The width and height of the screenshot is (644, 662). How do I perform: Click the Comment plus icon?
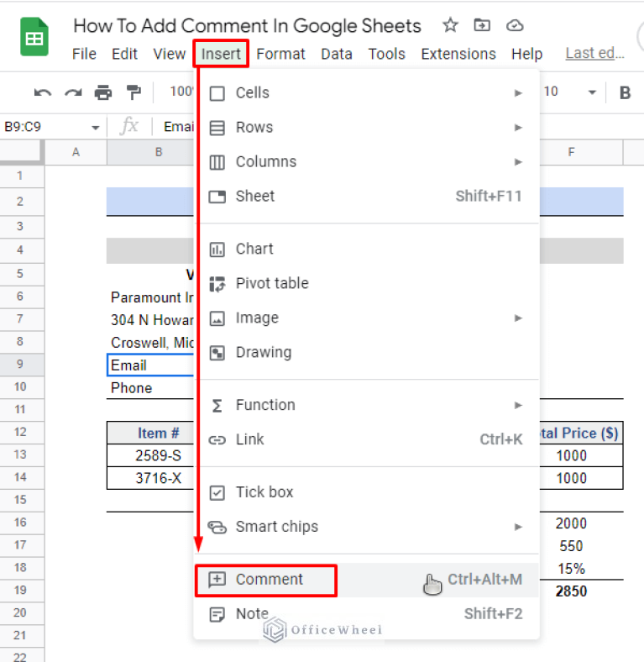[217, 580]
